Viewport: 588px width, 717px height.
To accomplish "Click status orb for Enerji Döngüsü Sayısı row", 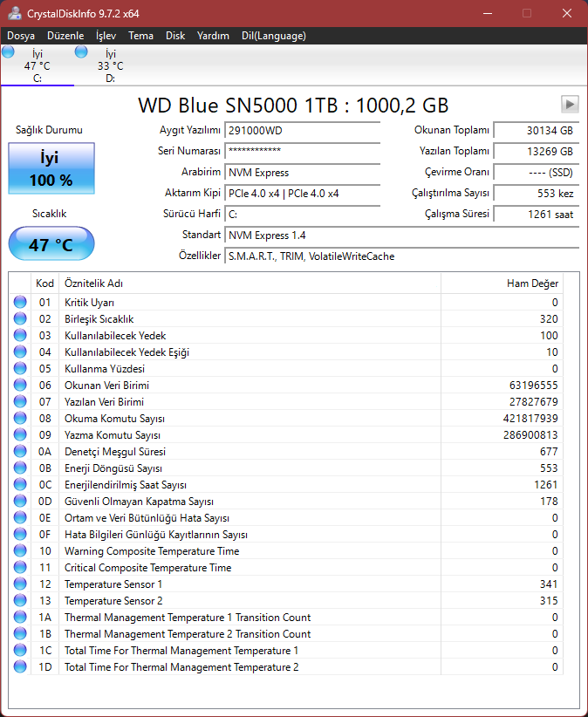I will pos(20,468).
